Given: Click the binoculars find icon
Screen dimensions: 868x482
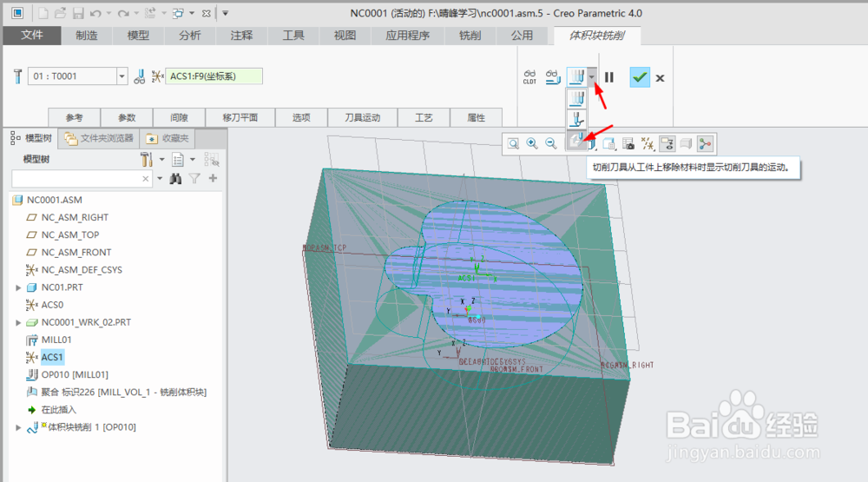Looking at the screenshot, I should 175,178.
